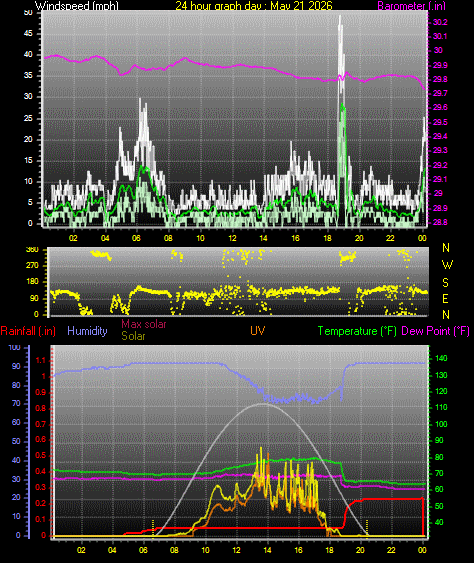Click the 12 hour label on wind graph
474x563 pixels.
232,238
